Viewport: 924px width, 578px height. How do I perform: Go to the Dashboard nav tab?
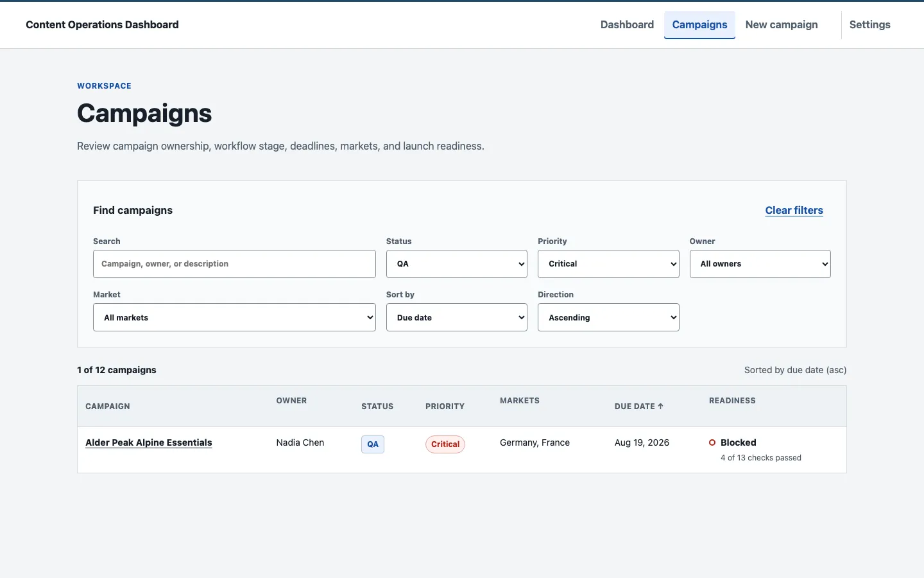(627, 24)
